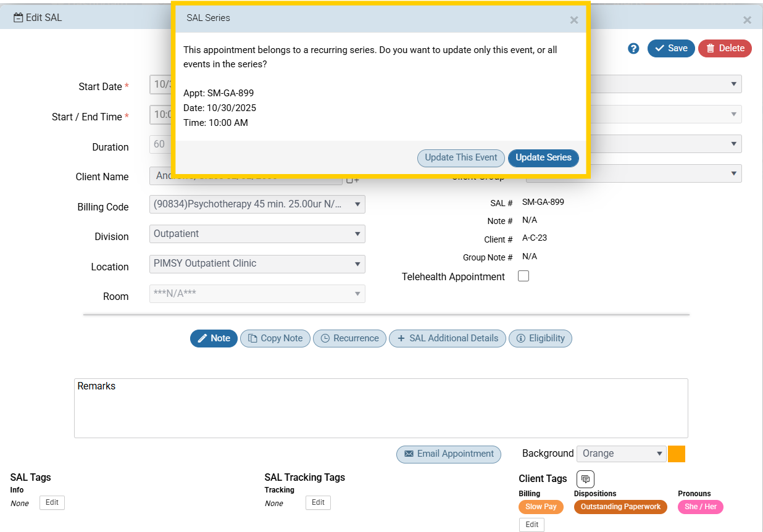
Task: Choose Update This Event option
Action: click(461, 158)
